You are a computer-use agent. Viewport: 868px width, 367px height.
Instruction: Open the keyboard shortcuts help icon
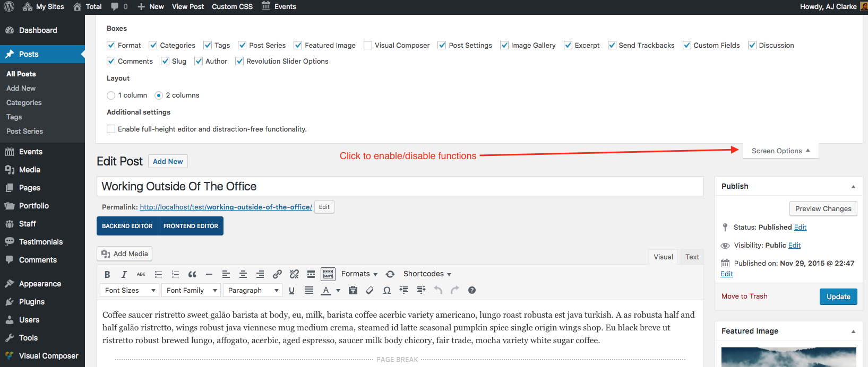point(472,290)
